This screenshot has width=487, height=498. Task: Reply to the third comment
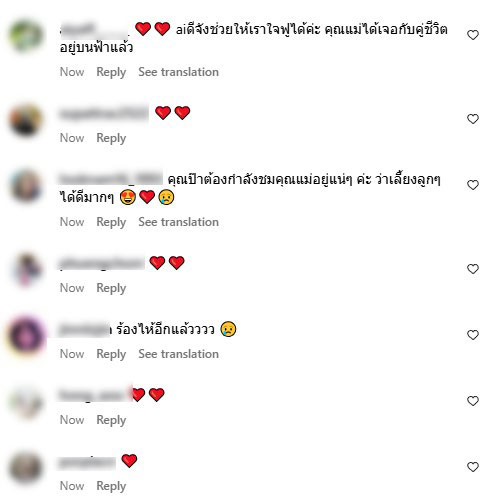coord(111,222)
